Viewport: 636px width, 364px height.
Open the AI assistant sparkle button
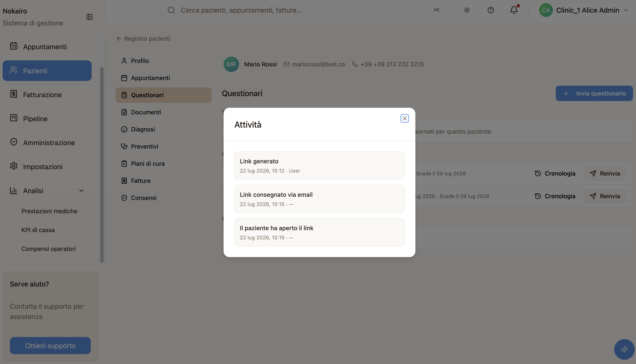(624, 349)
